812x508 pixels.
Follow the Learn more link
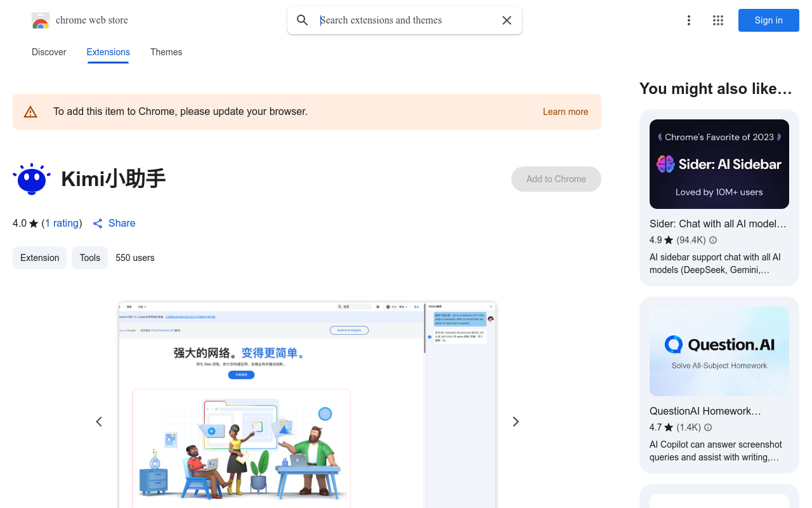pos(565,112)
